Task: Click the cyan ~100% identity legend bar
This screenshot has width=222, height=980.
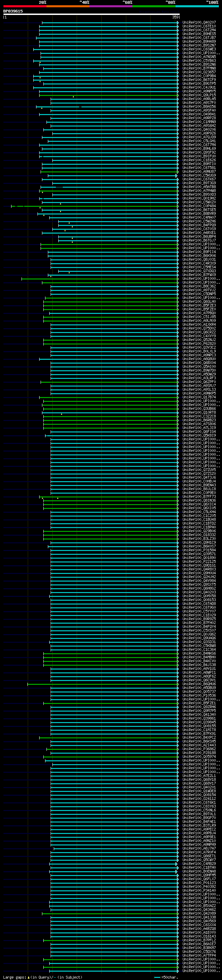Action: click(197, 6)
